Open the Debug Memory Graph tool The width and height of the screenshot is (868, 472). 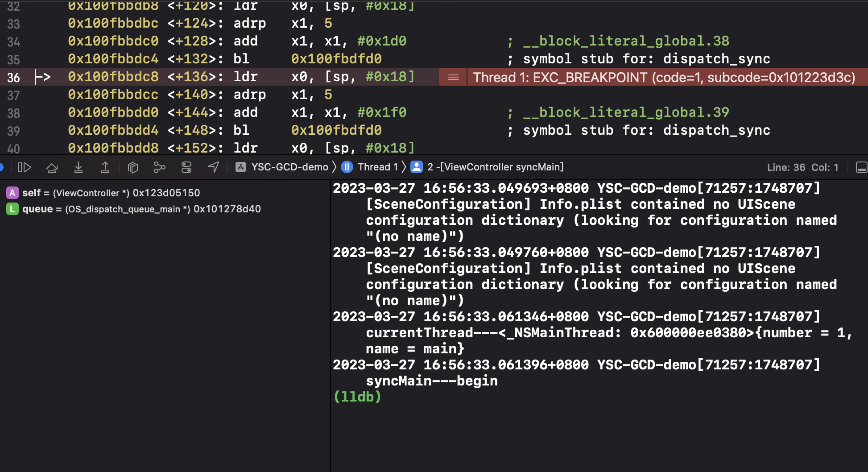coord(159,167)
